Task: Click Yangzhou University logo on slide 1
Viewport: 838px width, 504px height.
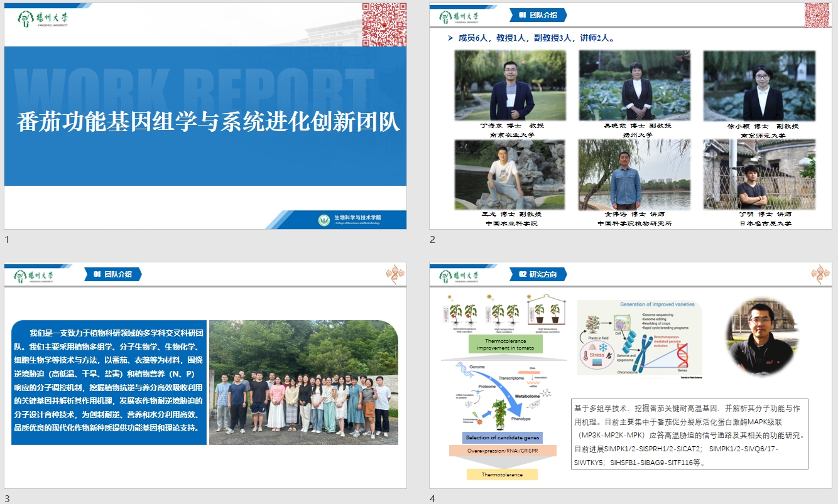Action: tap(43, 18)
